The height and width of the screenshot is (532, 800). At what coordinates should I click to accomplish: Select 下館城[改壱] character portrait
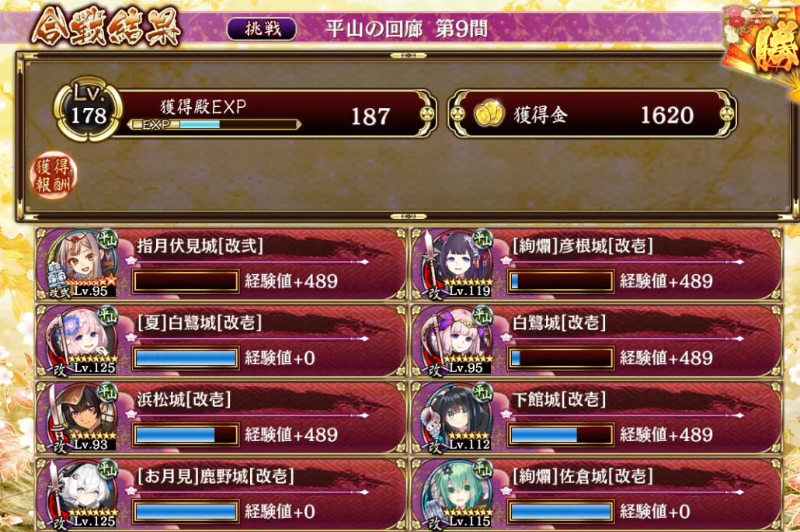click(x=457, y=419)
